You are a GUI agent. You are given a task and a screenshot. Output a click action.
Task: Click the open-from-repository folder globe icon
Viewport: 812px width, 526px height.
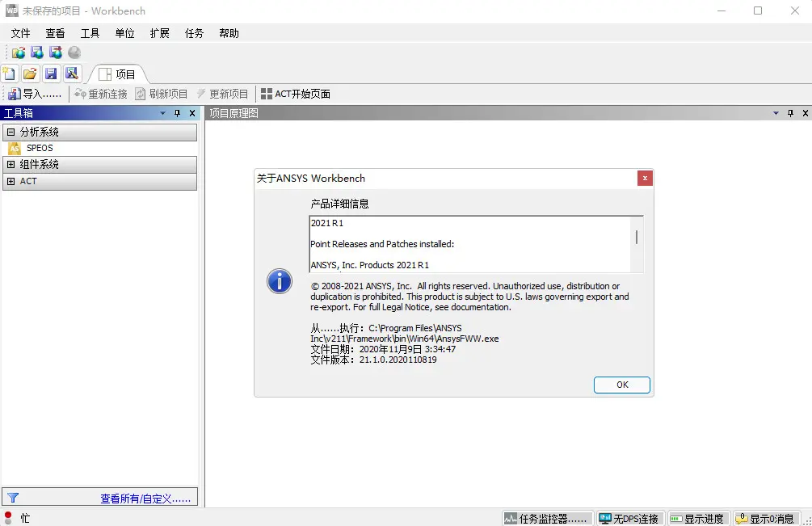point(18,53)
